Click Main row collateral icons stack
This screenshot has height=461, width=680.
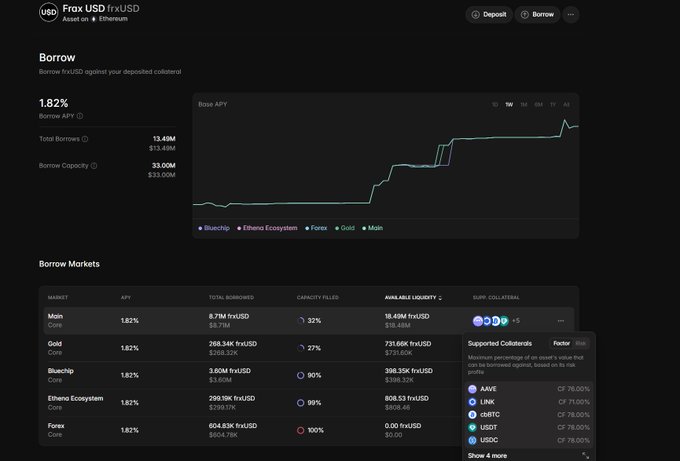pos(490,321)
